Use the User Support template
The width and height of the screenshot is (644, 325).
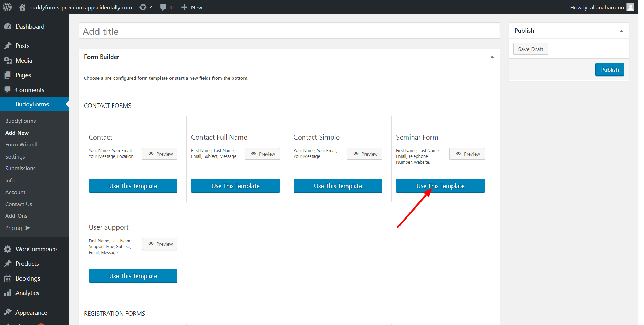tap(133, 276)
